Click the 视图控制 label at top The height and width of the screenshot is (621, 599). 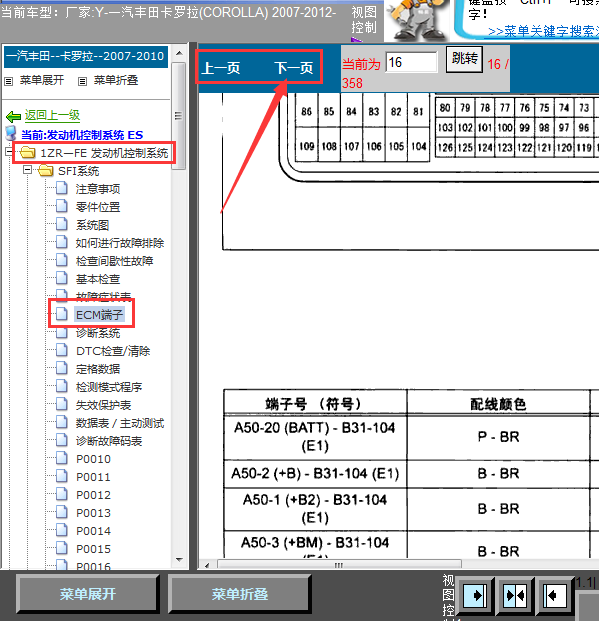click(x=364, y=20)
